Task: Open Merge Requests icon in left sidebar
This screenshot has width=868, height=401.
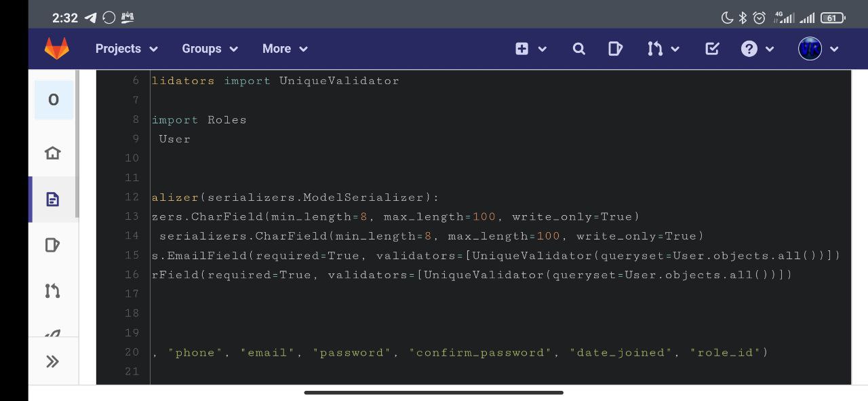Action: [x=53, y=291]
